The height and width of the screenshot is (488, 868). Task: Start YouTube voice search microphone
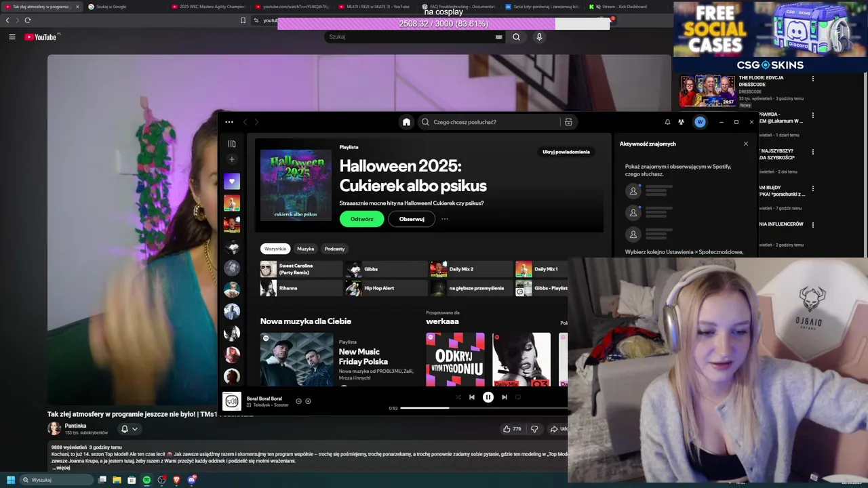(x=539, y=37)
